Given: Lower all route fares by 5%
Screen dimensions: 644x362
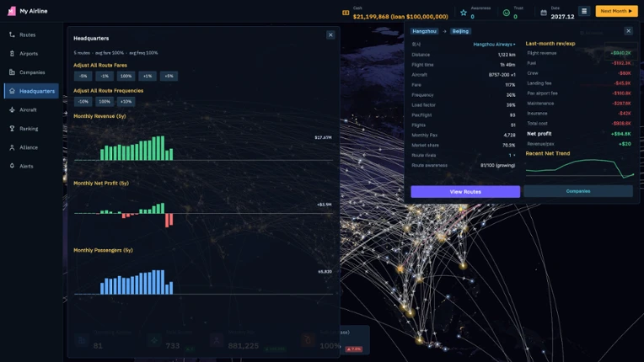Looking at the screenshot, I should coord(83,77).
